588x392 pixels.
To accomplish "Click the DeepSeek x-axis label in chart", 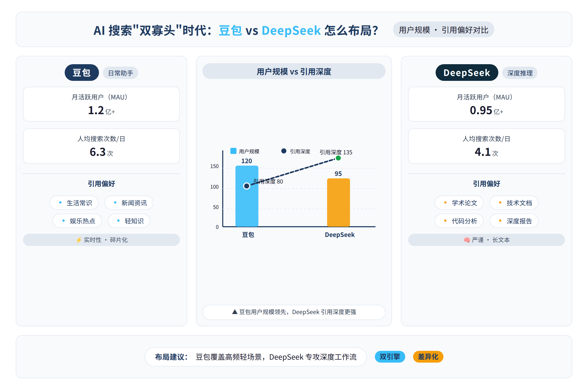I will [x=340, y=235].
